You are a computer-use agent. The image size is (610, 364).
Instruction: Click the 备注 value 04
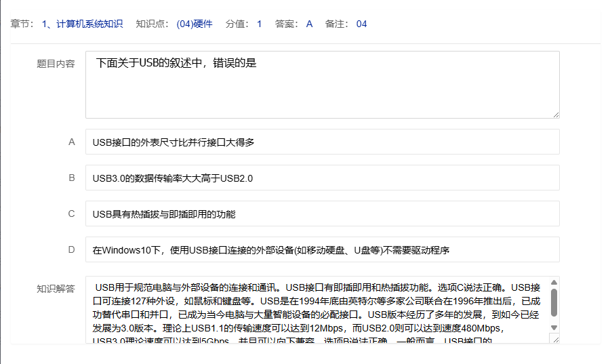(x=361, y=24)
